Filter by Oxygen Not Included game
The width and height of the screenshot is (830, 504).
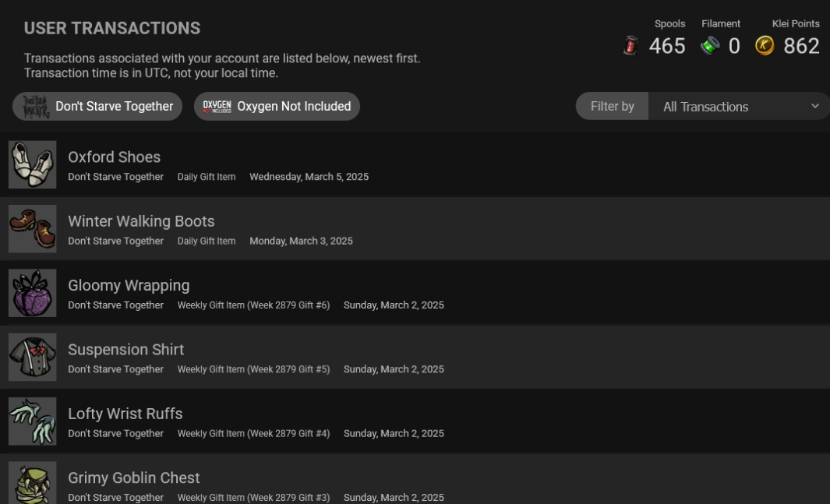tap(277, 106)
